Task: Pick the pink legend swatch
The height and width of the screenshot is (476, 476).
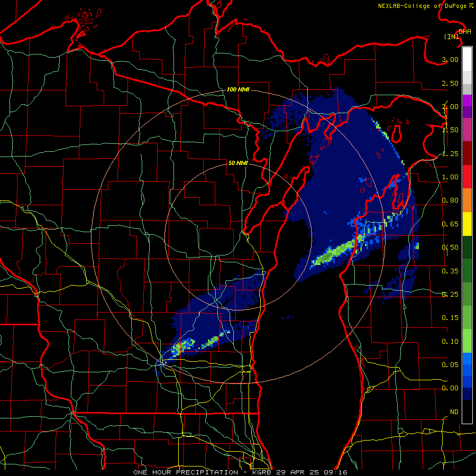Action: tap(467, 130)
